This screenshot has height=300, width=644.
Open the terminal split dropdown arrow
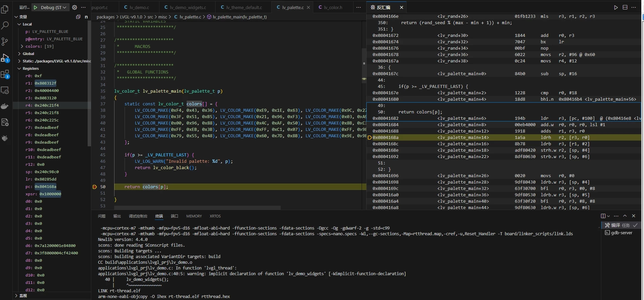coord(608,216)
